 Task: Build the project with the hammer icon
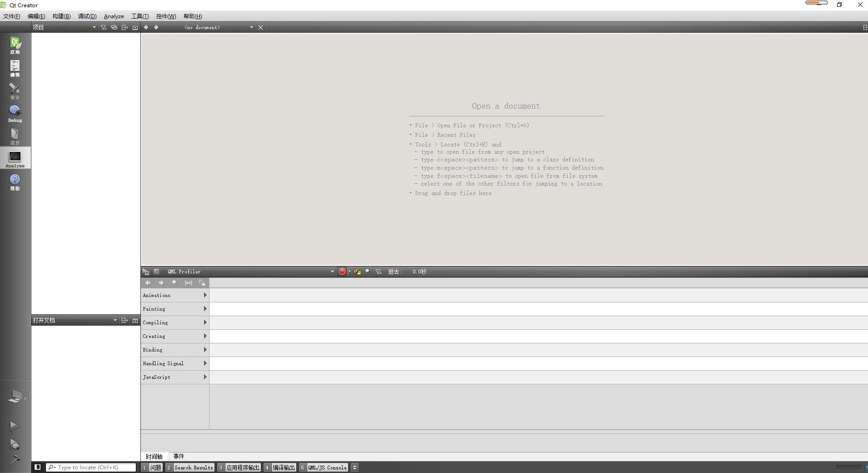coord(15,460)
